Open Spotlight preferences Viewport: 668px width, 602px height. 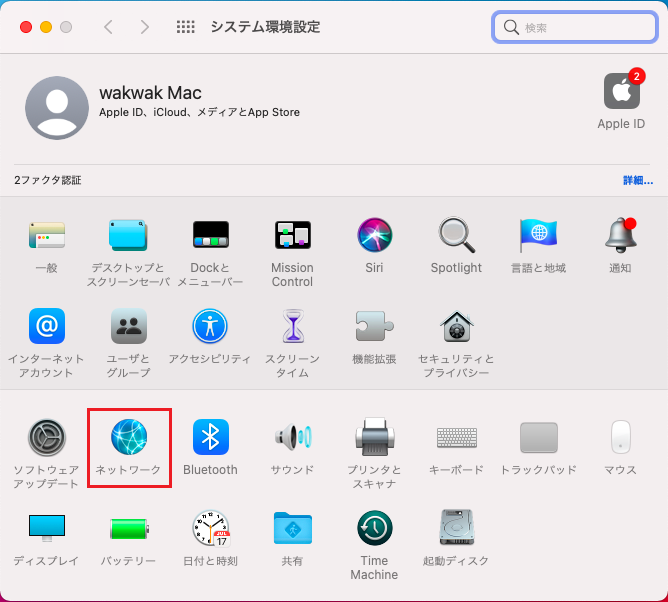point(456,235)
